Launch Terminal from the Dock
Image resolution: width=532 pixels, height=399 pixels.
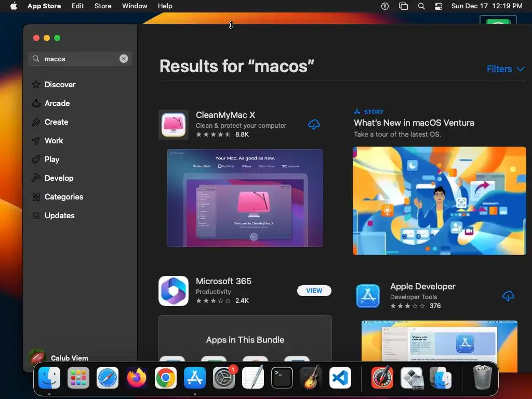[282, 378]
